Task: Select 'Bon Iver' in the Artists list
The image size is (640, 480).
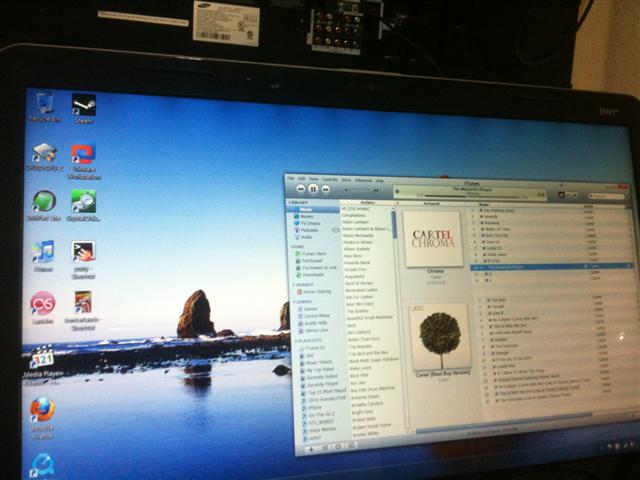Action: pos(358,383)
